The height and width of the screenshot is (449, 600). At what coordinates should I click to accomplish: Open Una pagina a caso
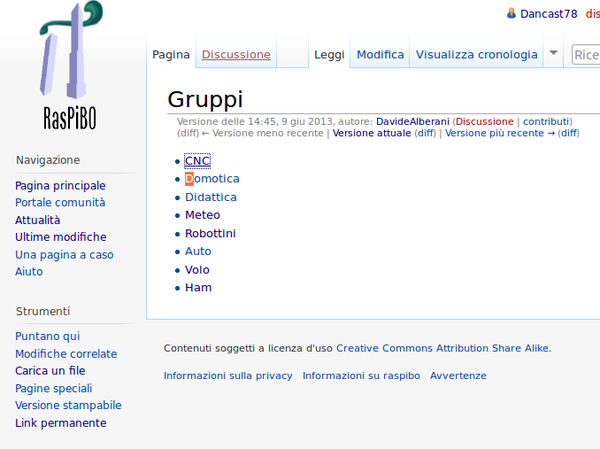[x=64, y=255]
